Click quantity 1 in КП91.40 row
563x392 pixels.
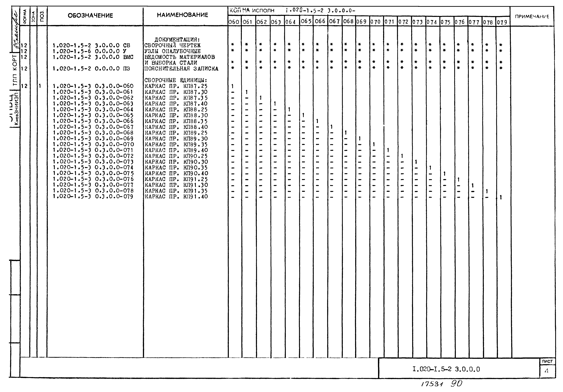pos(501,197)
